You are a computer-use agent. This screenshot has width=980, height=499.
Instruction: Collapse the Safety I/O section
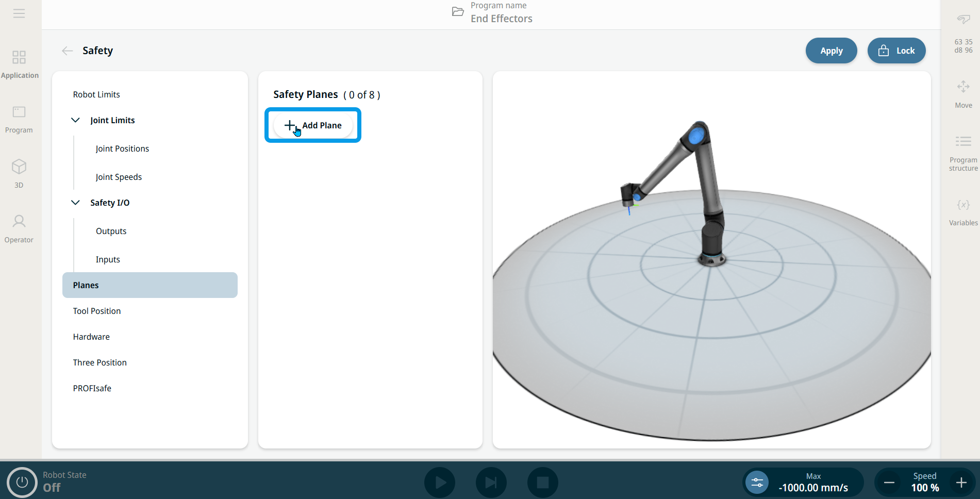pos(75,203)
